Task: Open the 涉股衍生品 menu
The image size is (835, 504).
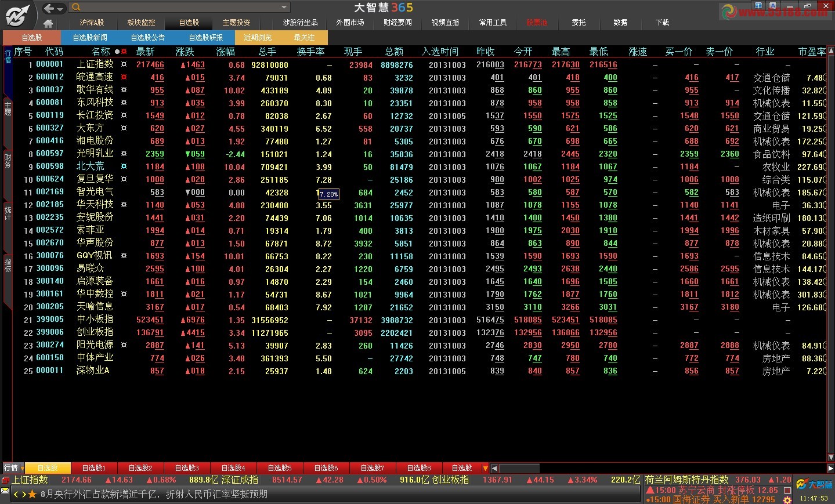Action: [x=300, y=23]
